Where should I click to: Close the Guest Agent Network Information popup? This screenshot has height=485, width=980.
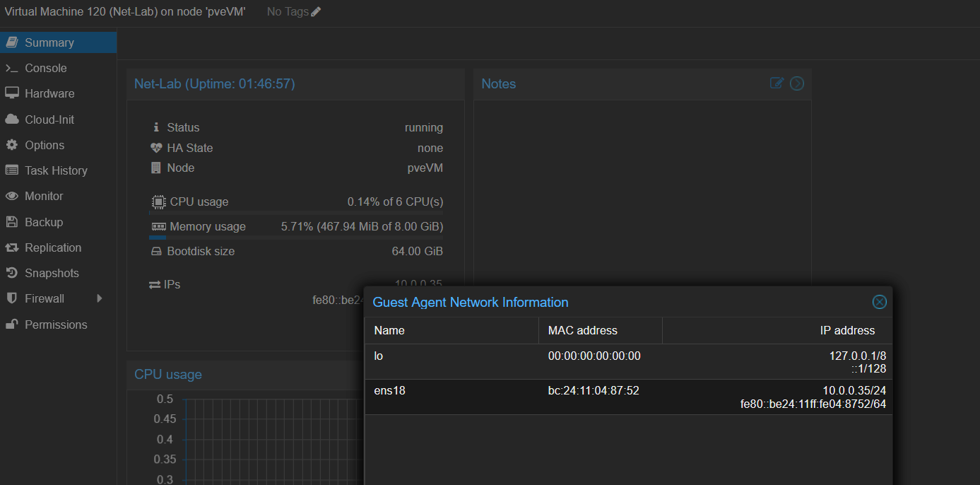tap(879, 302)
